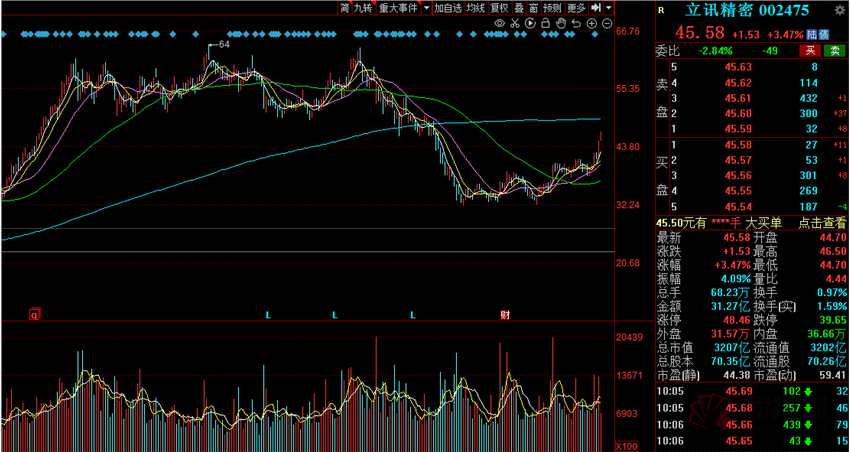Open dropdown arrow at toolbar right end
The image size is (850, 452).
point(609,8)
